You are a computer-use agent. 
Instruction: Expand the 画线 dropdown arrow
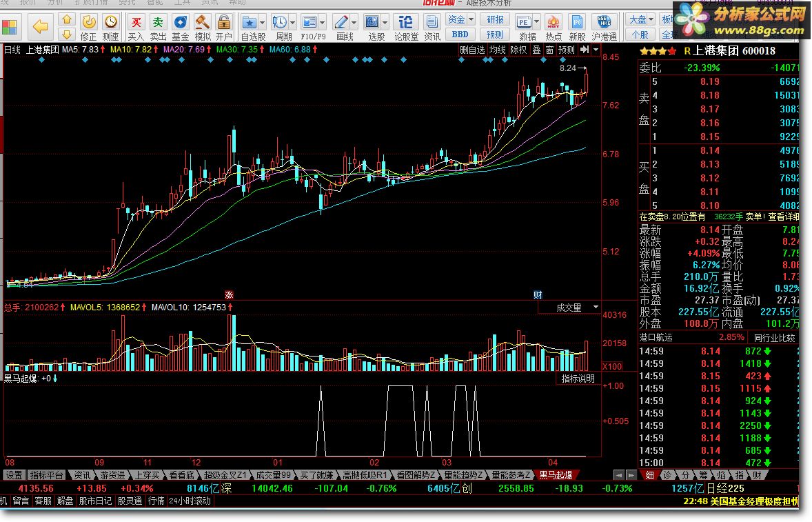(354, 22)
